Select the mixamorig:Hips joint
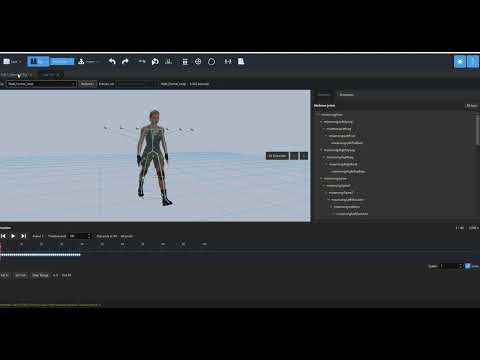The image size is (480, 360). [x=332, y=115]
